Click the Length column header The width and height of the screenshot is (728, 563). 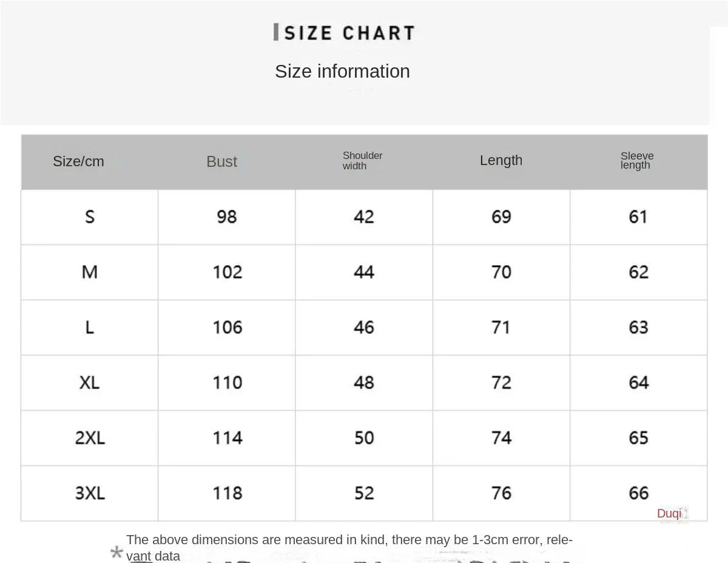coord(500,160)
